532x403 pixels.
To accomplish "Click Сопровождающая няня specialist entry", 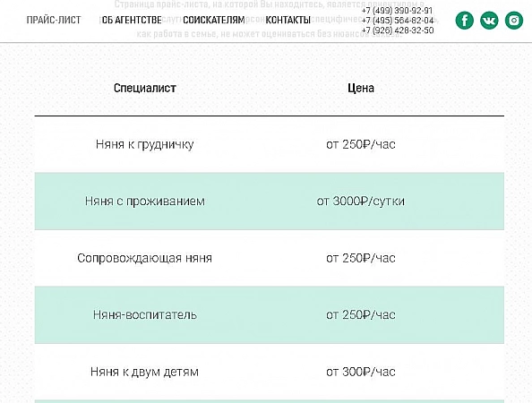I will click(x=144, y=258).
